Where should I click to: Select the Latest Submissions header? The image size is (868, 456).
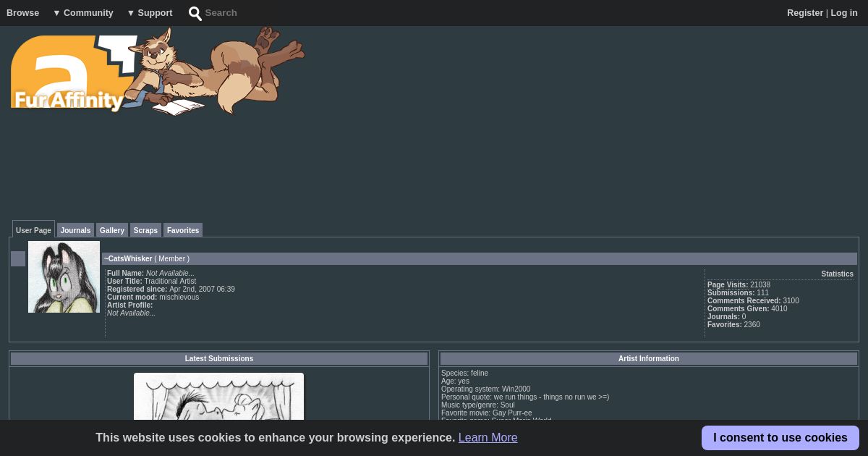219,358
